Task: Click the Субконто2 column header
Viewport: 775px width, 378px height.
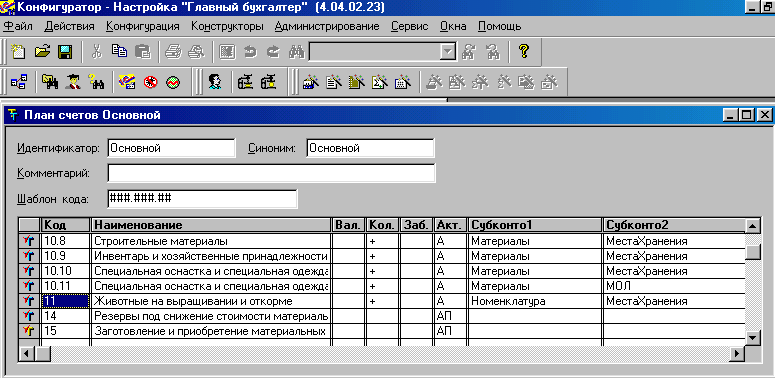Action: coord(674,225)
